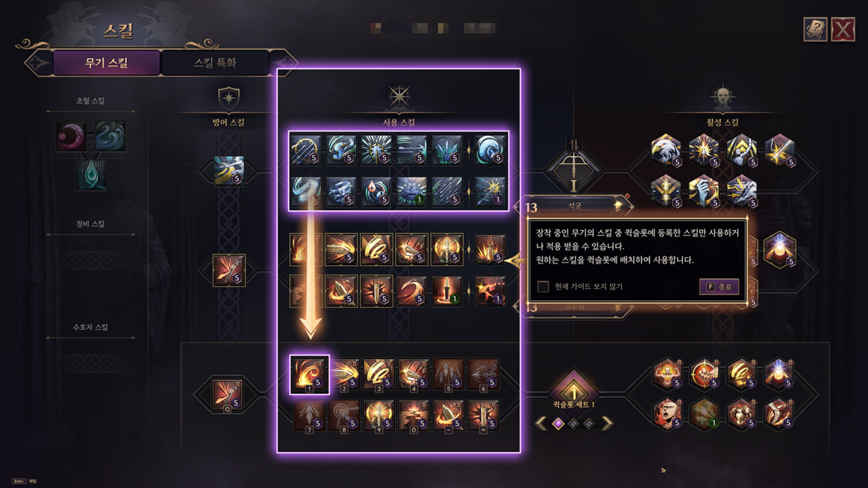Click the F 종료 button in guide tooltip
Viewport: 868px width, 488px height.
pyautogui.click(x=719, y=287)
